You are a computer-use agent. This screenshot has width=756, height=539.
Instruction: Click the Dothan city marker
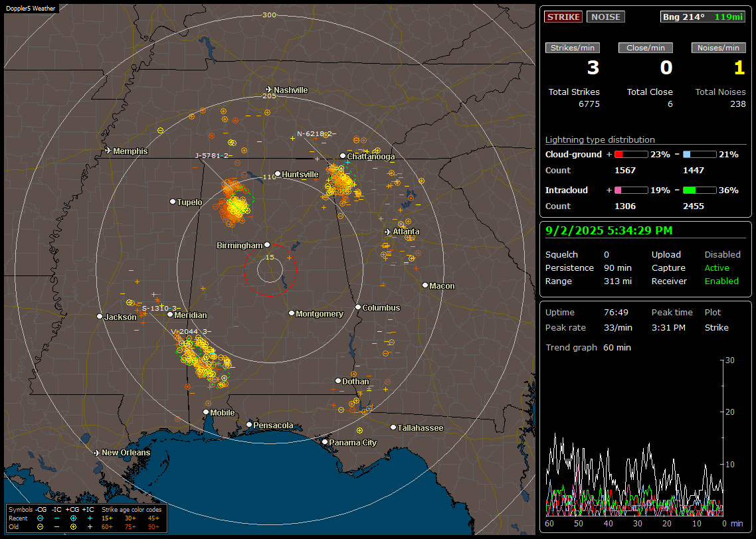point(338,380)
